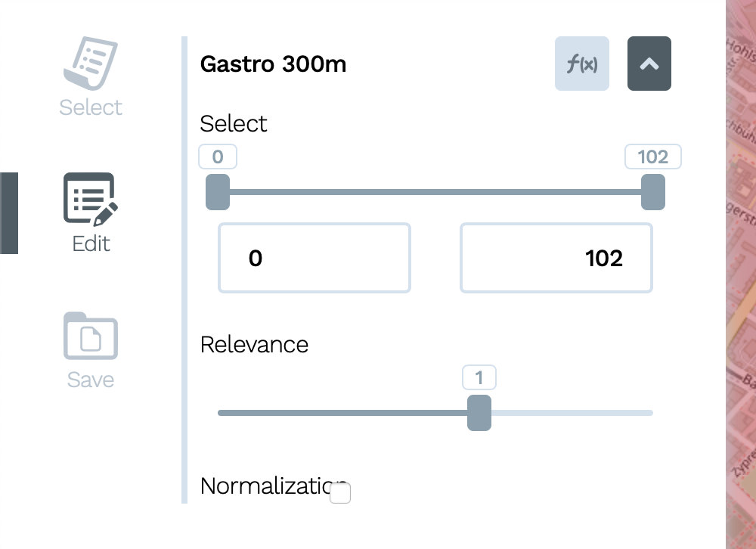Image resolution: width=756 pixels, height=549 pixels.
Task: Enable Normalization for Gastro 300m
Action: (x=340, y=492)
